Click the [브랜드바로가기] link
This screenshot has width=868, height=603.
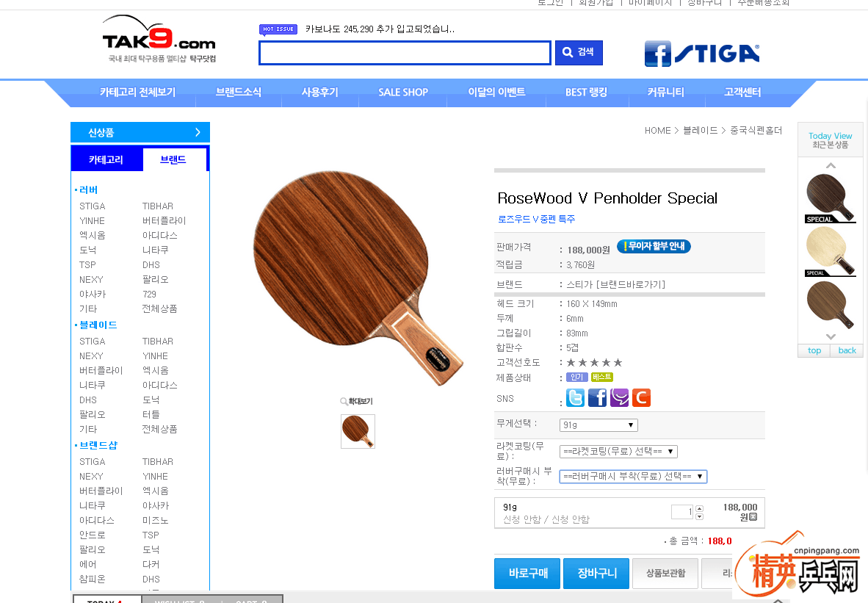(631, 285)
